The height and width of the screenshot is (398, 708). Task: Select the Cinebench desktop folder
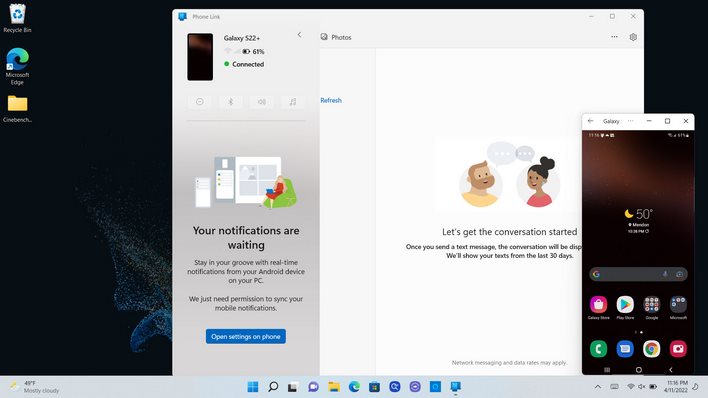pyautogui.click(x=17, y=109)
